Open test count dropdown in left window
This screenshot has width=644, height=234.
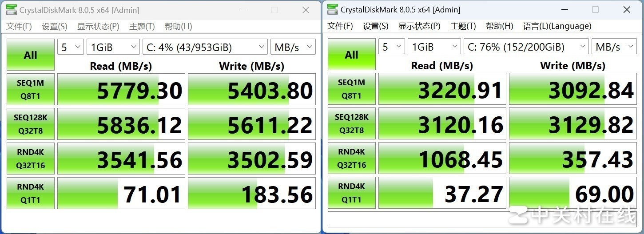[71, 47]
